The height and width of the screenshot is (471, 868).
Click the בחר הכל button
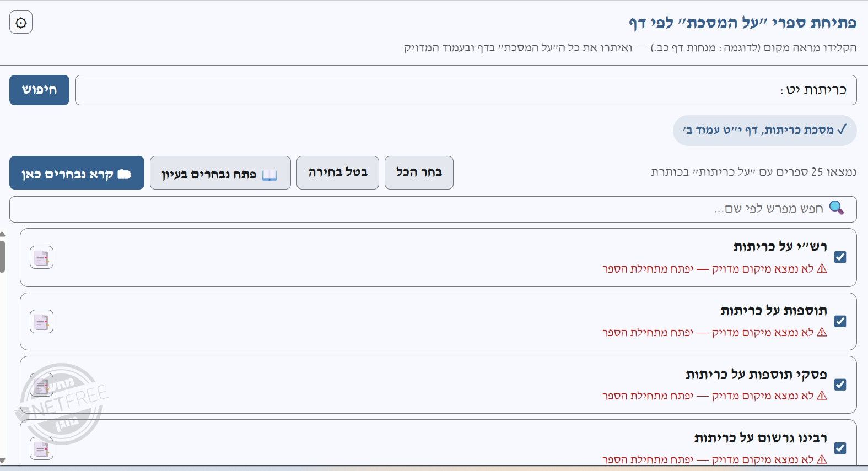419,172
